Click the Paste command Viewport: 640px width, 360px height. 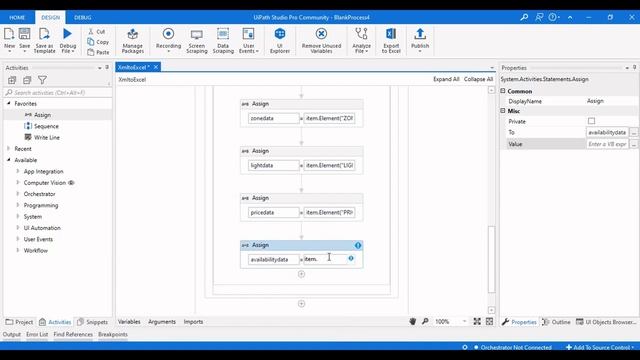pos(98,52)
